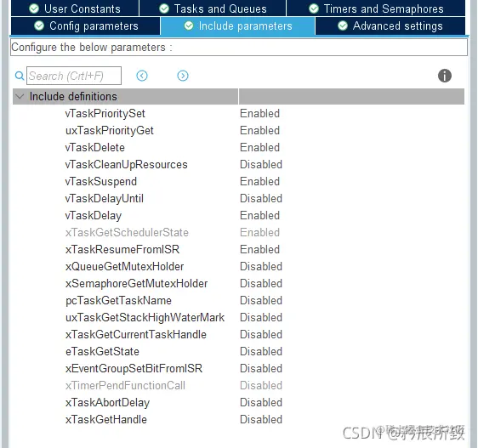478x448 pixels.
Task: Open Config parameters tab
Action: tap(85, 26)
